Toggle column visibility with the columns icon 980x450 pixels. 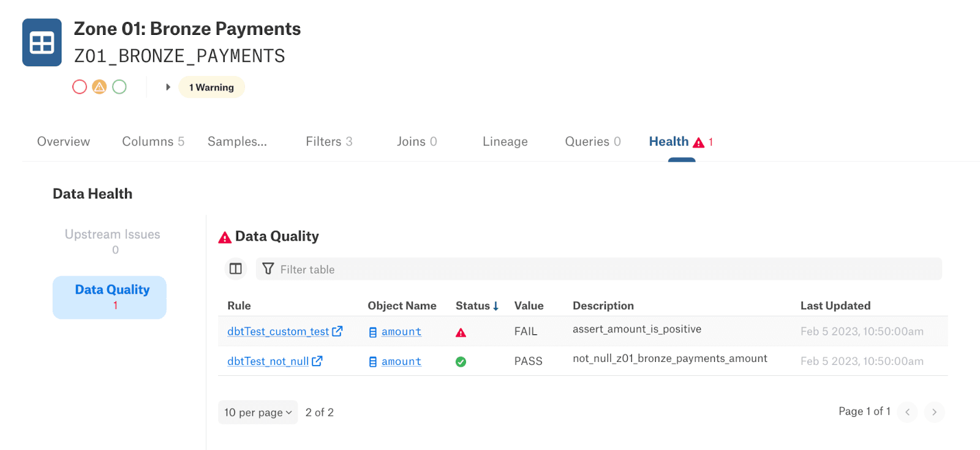pyautogui.click(x=236, y=269)
